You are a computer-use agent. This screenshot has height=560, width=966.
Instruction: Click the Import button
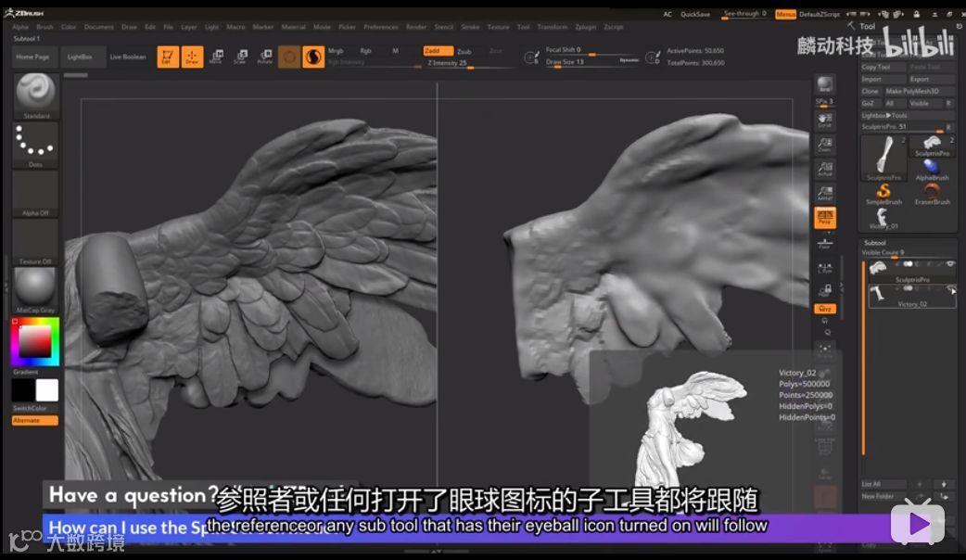[883, 79]
